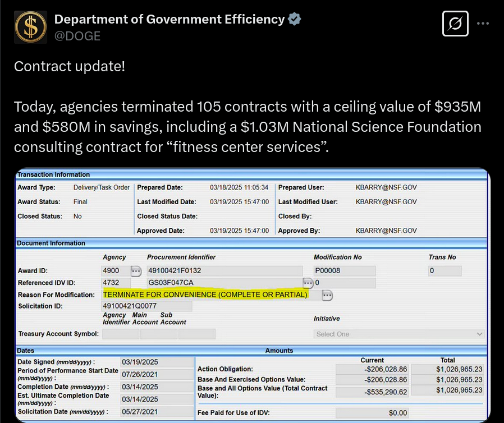The width and height of the screenshot is (504, 423).
Task: Click the ellipsis button beside Agency 4900
Action: [136, 271]
